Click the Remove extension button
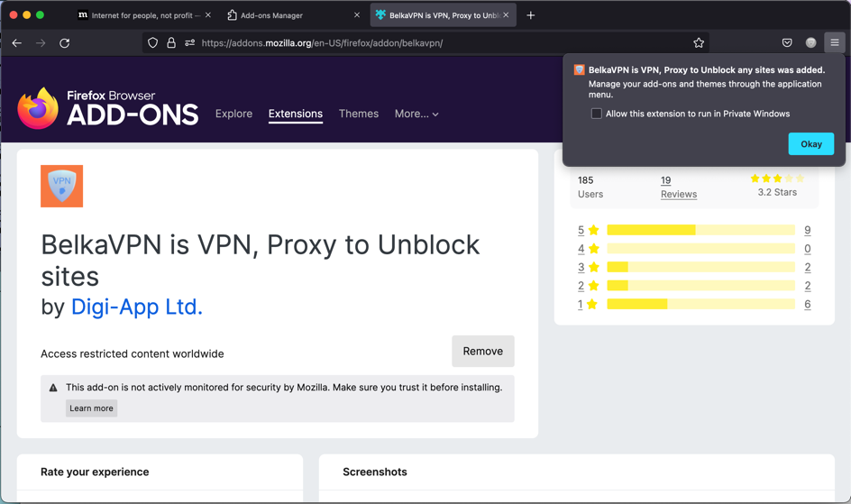851x504 pixels. pos(483,351)
